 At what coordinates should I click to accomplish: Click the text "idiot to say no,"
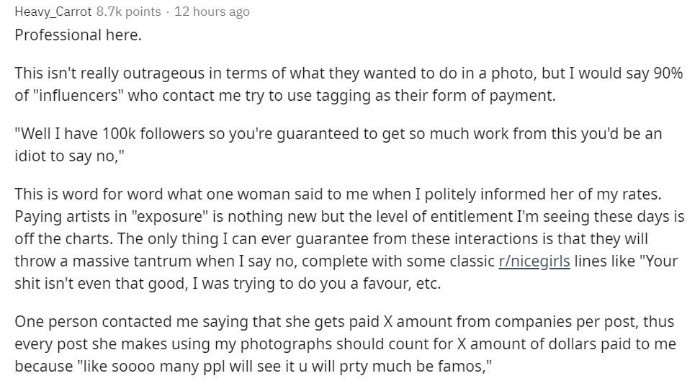click(x=69, y=156)
